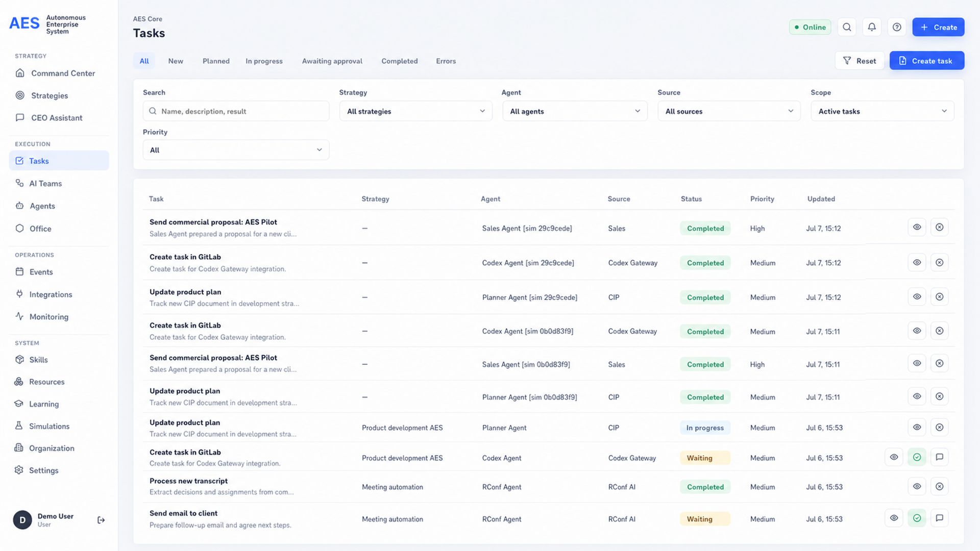Show the Completed tab
Image resolution: width=980 pixels, height=551 pixels.
click(400, 61)
